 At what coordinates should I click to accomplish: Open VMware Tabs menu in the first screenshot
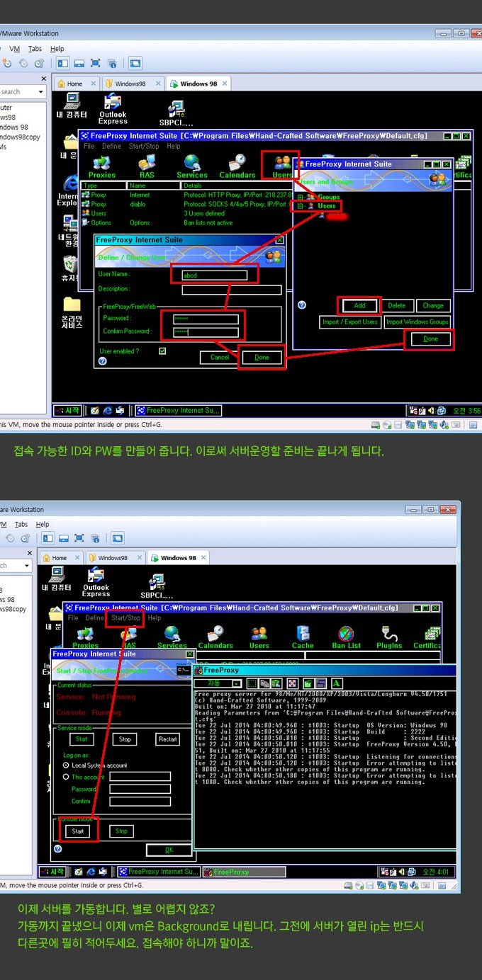click(x=35, y=49)
